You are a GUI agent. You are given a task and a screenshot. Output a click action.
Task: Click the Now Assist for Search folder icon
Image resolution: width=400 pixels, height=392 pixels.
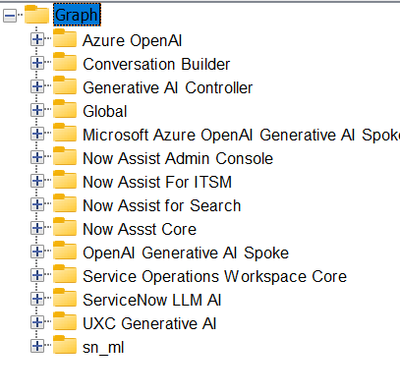(x=65, y=204)
